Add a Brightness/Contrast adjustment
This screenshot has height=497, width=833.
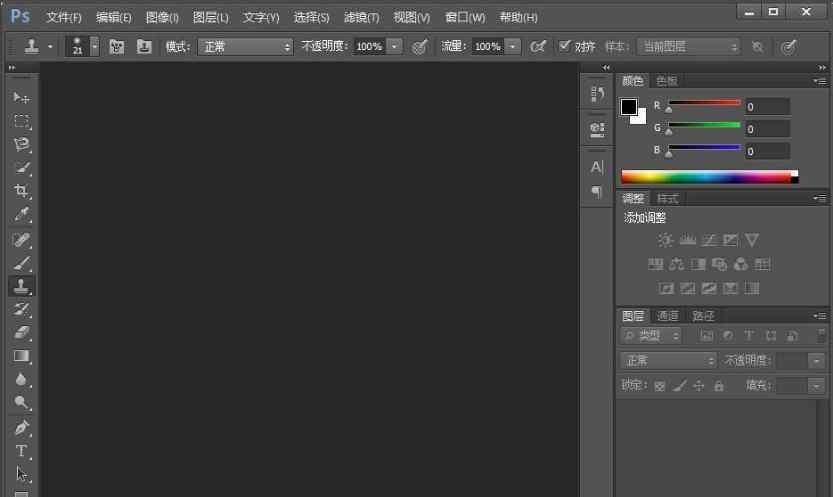tap(665, 240)
